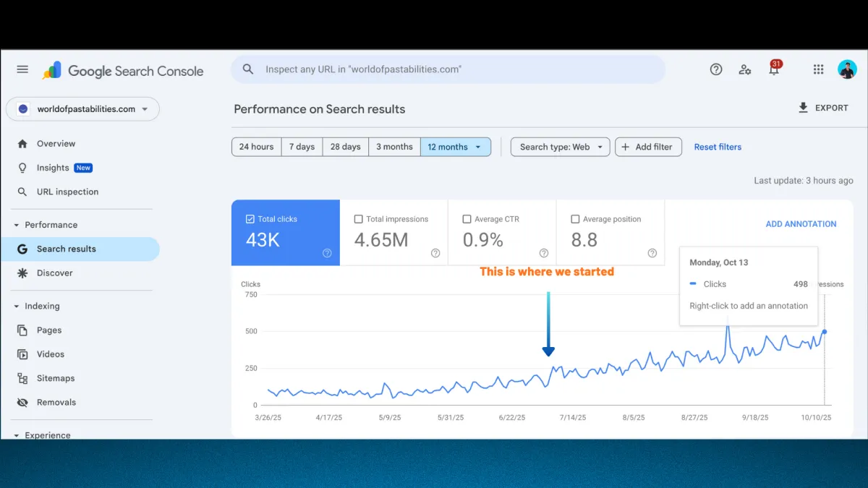Select the 7 days range tab
Image resolution: width=868 pixels, height=488 pixels.
tap(302, 147)
